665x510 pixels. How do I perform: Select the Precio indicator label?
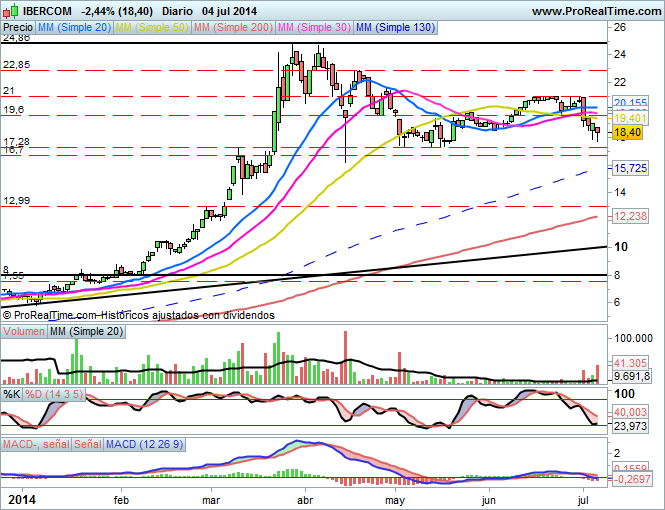(x=17, y=28)
